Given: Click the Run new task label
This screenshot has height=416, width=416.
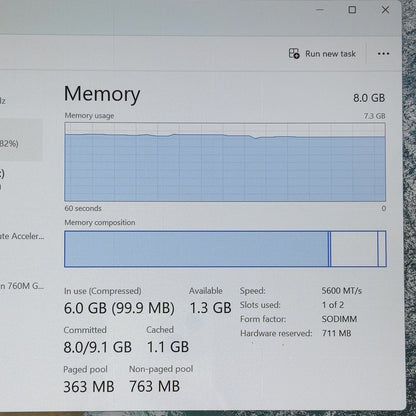Looking at the screenshot, I should click(330, 54).
